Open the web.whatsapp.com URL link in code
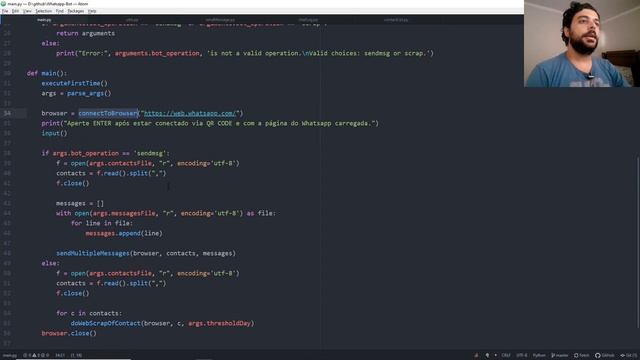This screenshot has height=360, width=640. [190, 113]
